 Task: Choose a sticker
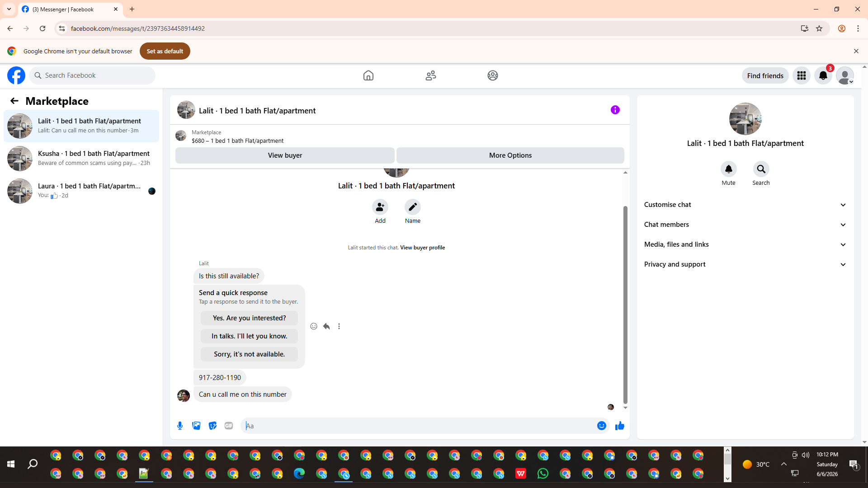[x=212, y=426]
